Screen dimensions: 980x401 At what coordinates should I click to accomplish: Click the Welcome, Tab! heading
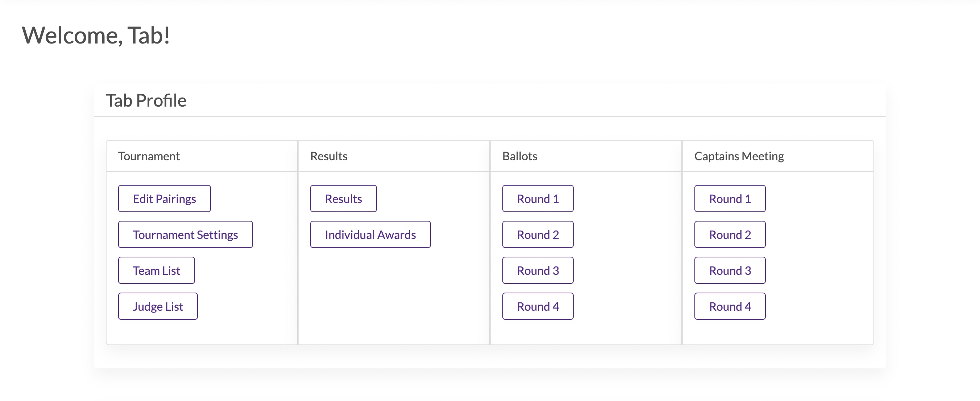[x=96, y=36]
